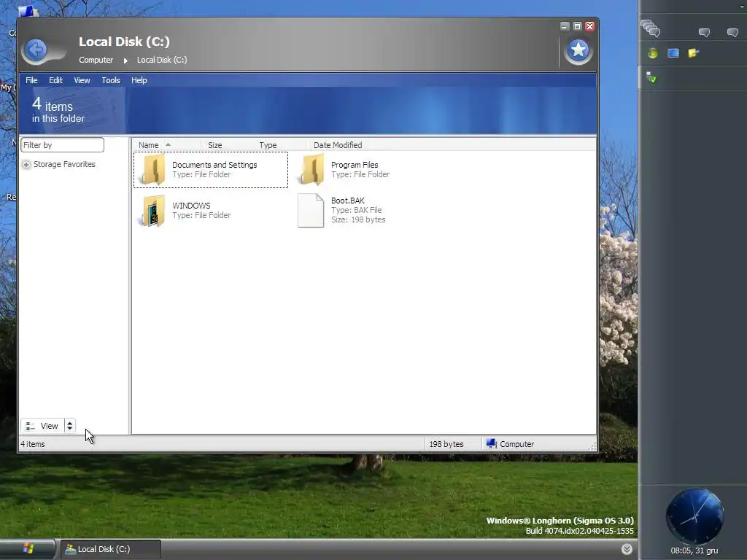Click the 'Program Files' name label
Screen dimensions: 747x560
tap(355, 165)
